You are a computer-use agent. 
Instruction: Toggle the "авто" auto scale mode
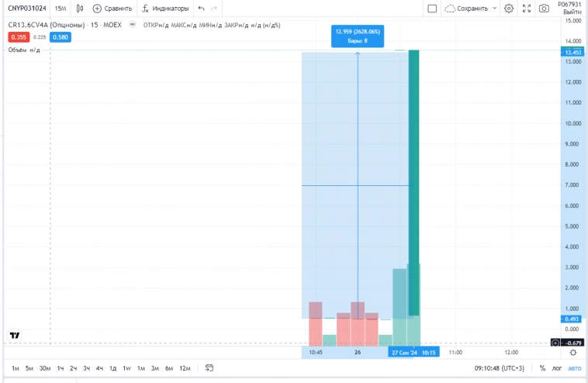point(574,368)
